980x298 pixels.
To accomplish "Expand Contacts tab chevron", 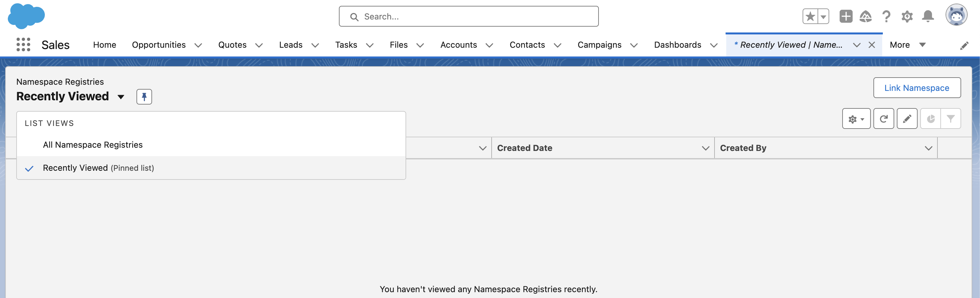I will click(x=558, y=45).
